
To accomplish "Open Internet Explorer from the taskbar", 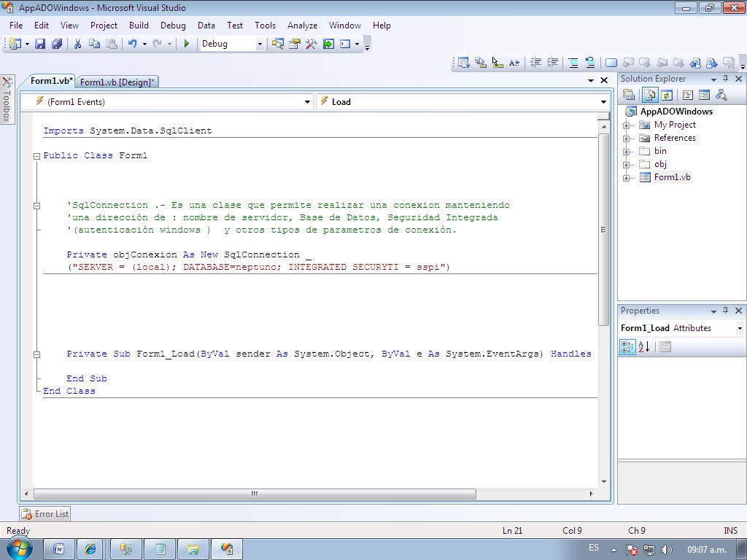I will coord(90,548).
